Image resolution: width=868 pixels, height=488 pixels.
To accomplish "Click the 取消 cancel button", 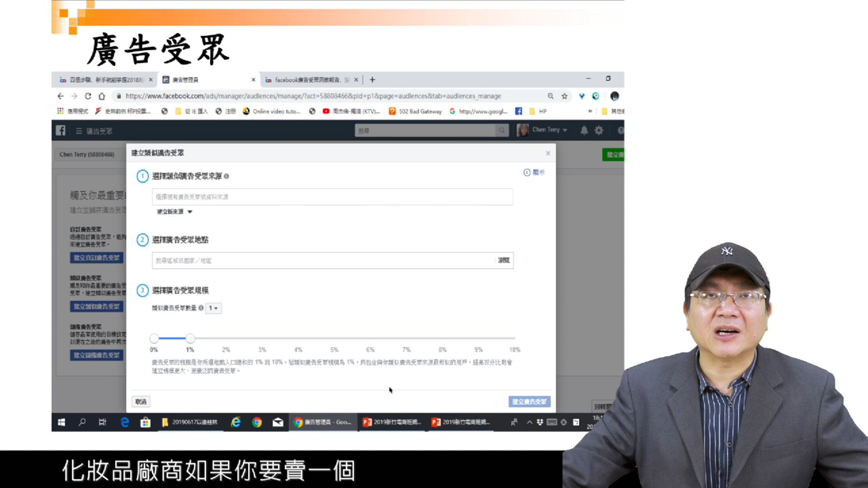I will click(x=141, y=402).
